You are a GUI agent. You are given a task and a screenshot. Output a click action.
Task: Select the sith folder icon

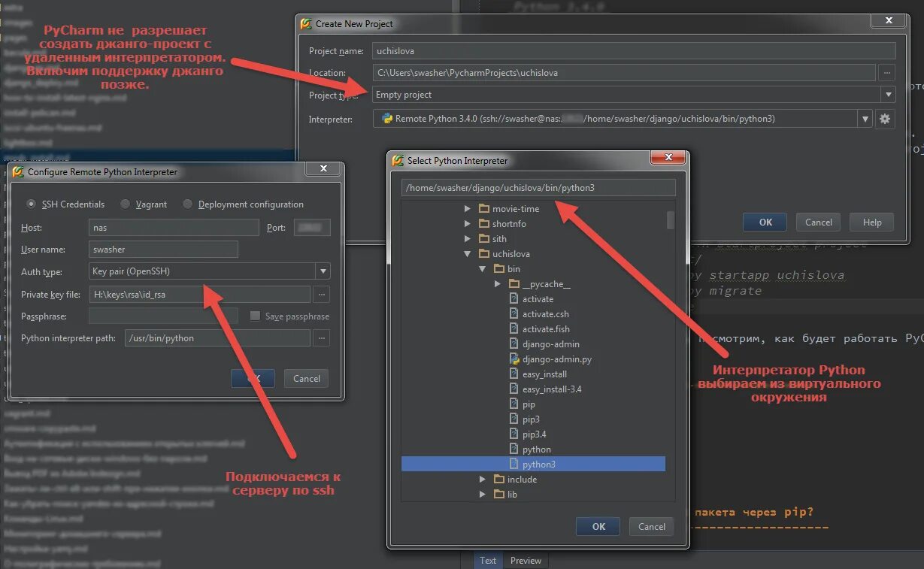pos(484,239)
